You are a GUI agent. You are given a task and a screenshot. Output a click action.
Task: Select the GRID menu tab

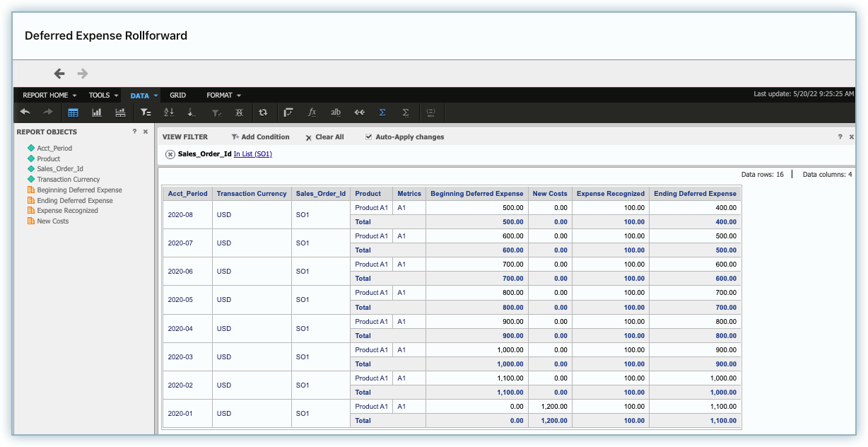[x=177, y=95]
